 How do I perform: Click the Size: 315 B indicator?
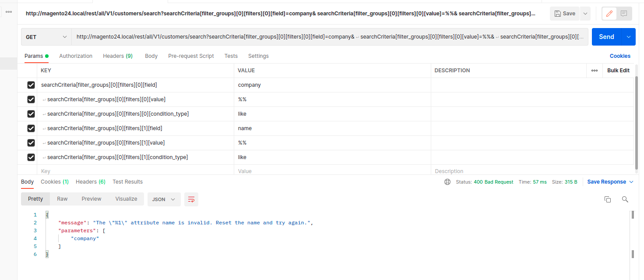coord(564,182)
